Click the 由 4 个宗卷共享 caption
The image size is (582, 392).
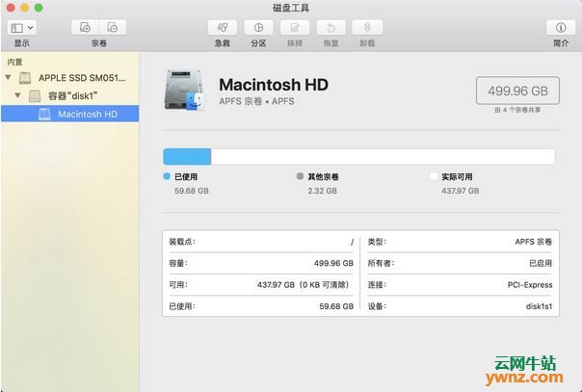click(517, 110)
